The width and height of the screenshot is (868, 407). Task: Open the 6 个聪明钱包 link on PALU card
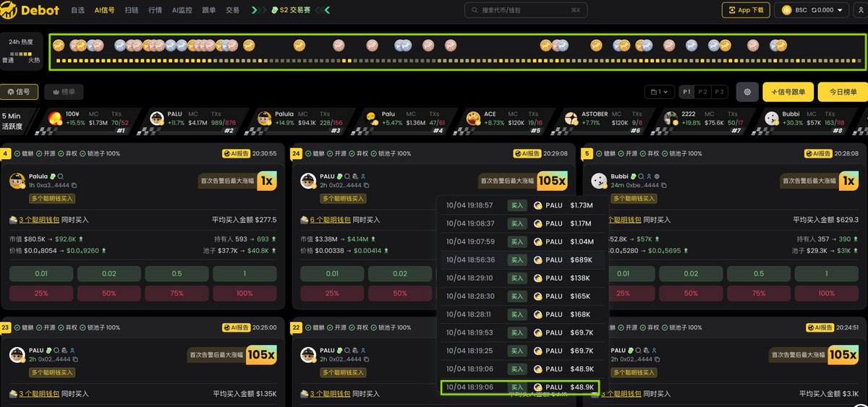click(x=331, y=220)
